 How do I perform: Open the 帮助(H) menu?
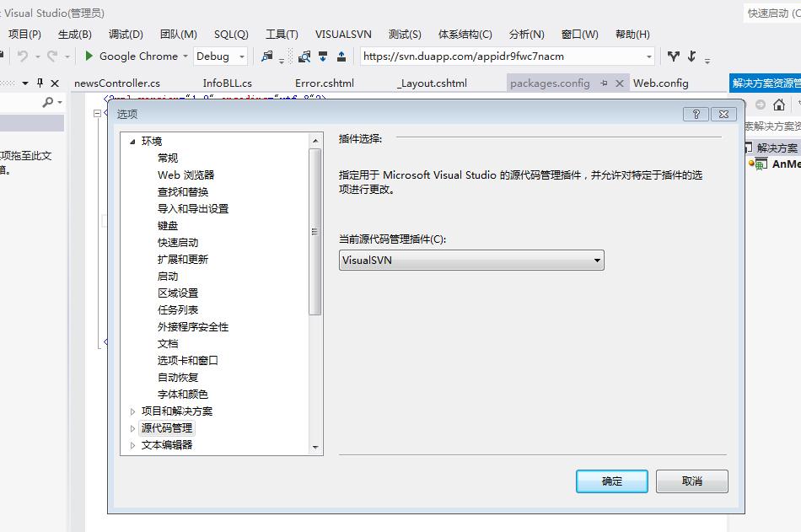632,35
